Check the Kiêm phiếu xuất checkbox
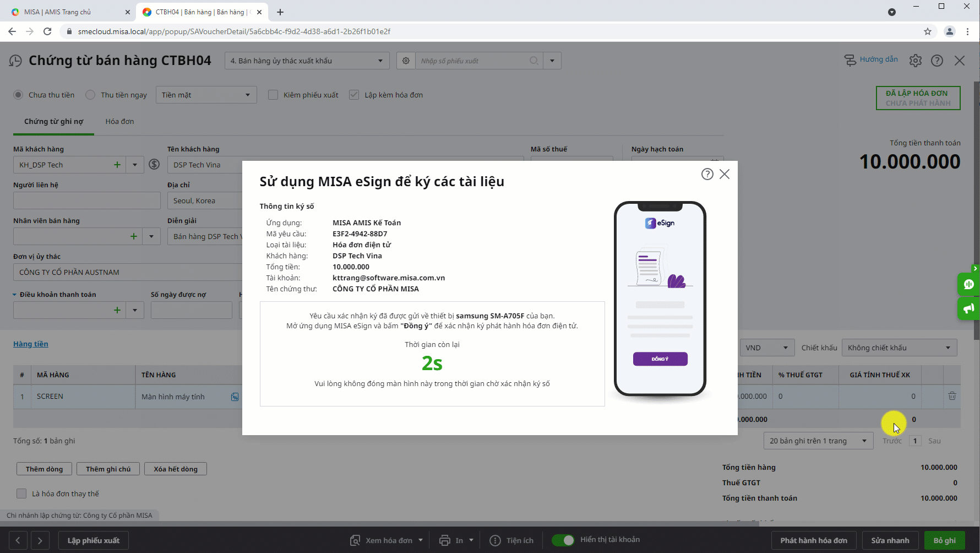980x553 pixels. (x=273, y=95)
